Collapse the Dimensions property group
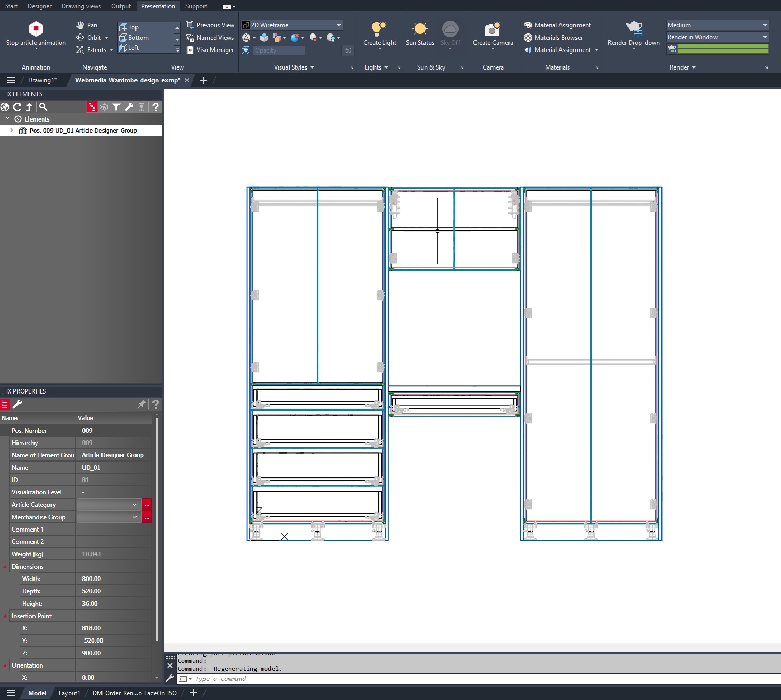 [5, 567]
